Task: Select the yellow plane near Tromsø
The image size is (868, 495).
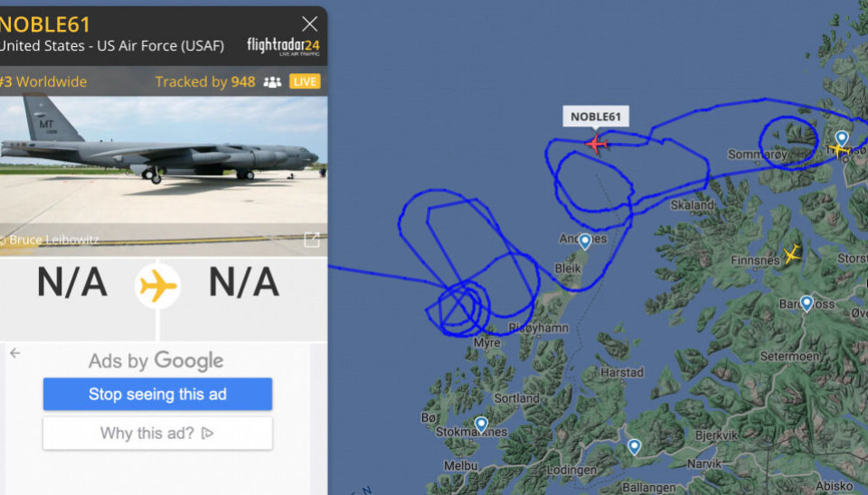Action: (x=838, y=149)
